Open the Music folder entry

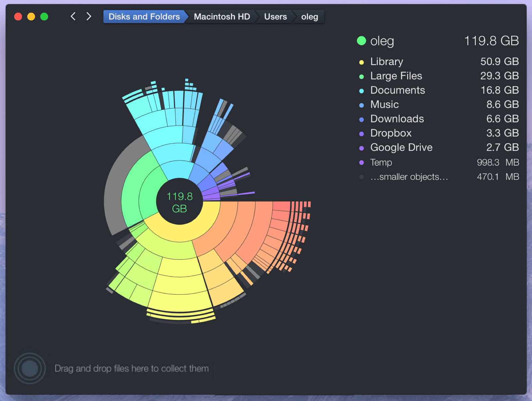click(x=384, y=104)
